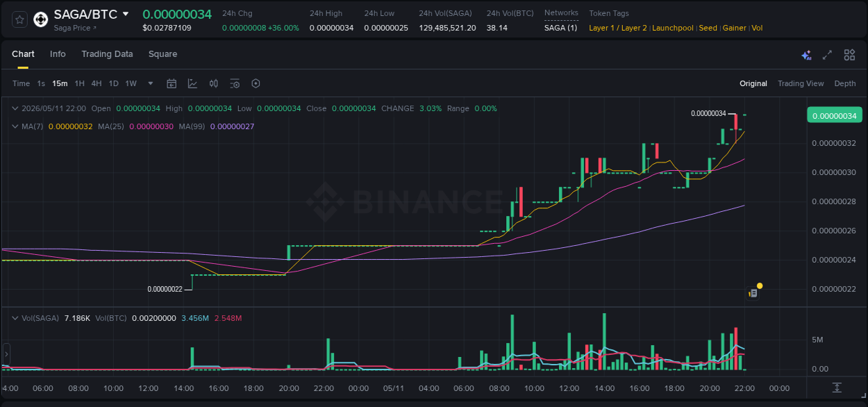Viewport: 868px width, 407px height.
Task: Open the go-to-date calendar icon
Action: (172, 83)
